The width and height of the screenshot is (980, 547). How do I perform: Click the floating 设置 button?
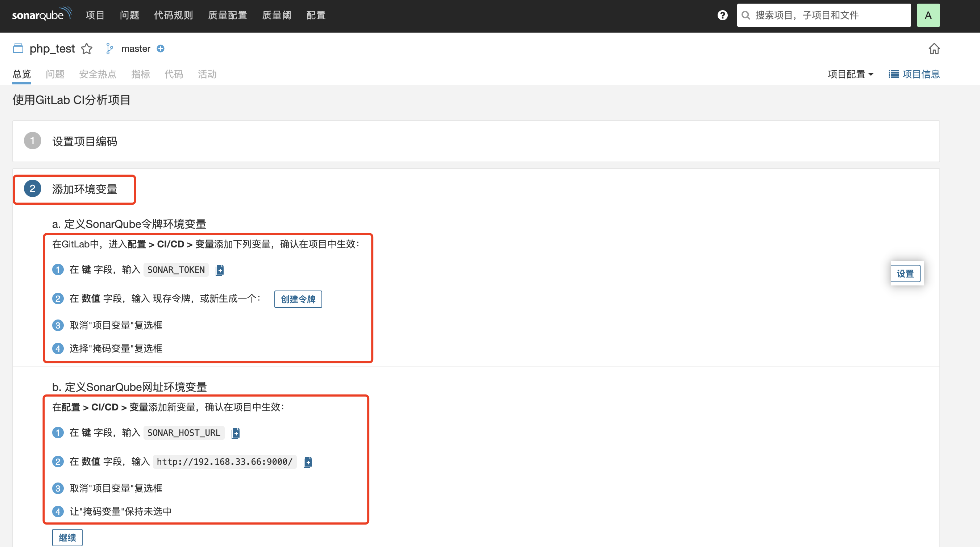coord(905,274)
